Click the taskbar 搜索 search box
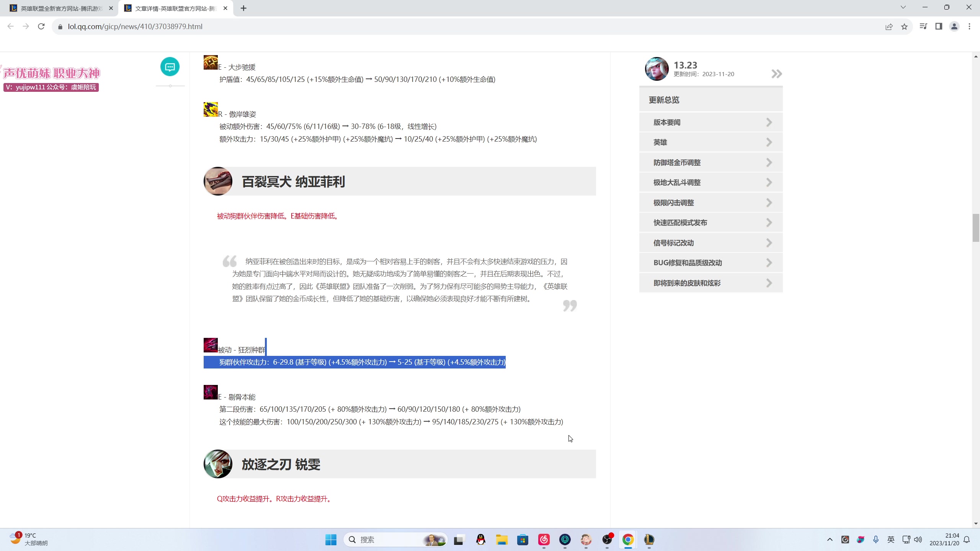The height and width of the screenshot is (551, 980). coord(395,540)
